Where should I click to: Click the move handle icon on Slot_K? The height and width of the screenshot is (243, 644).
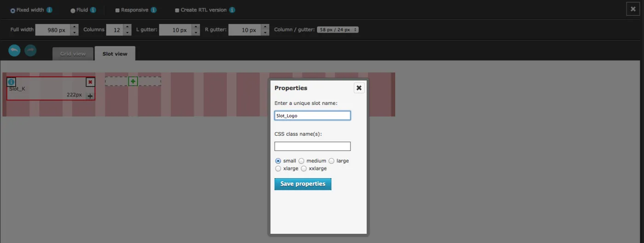(x=90, y=96)
